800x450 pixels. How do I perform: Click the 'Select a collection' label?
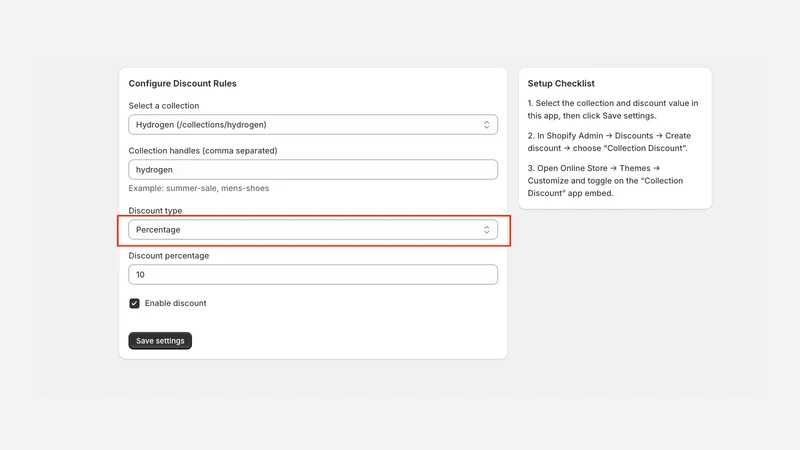[164, 106]
